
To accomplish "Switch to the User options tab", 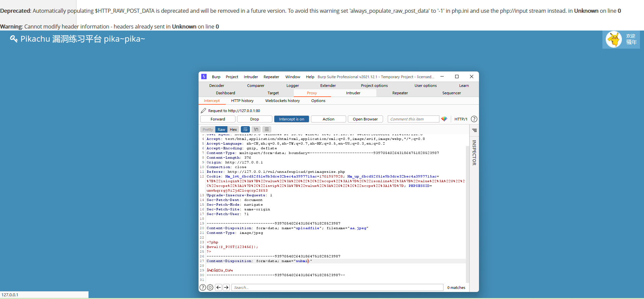I will coord(426,86).
